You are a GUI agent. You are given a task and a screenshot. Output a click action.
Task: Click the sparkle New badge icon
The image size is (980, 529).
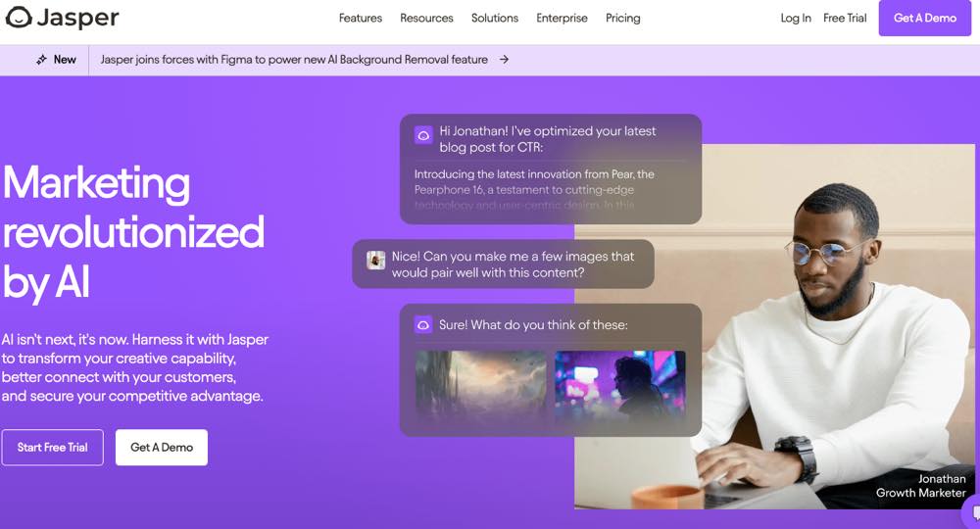[x=41, y=60]
